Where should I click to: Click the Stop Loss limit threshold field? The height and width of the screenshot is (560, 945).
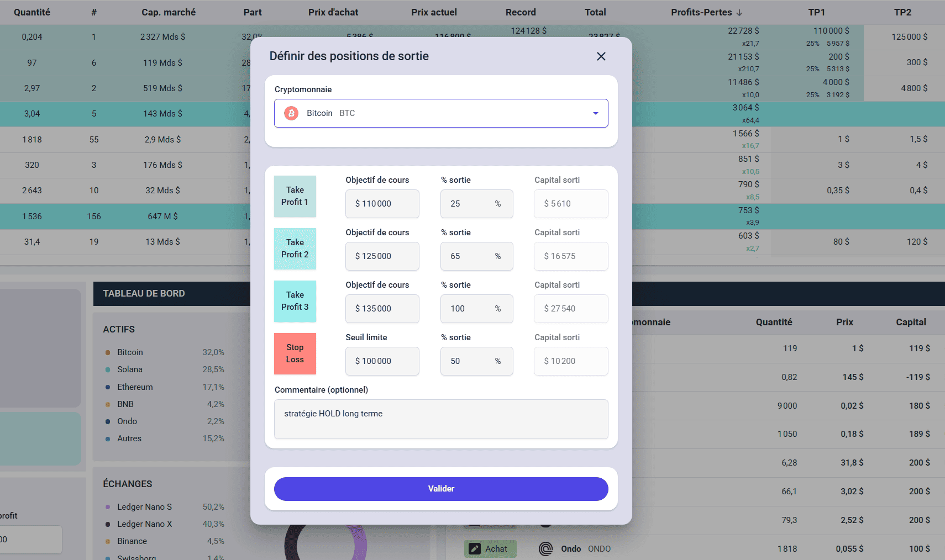pos(382,361)
